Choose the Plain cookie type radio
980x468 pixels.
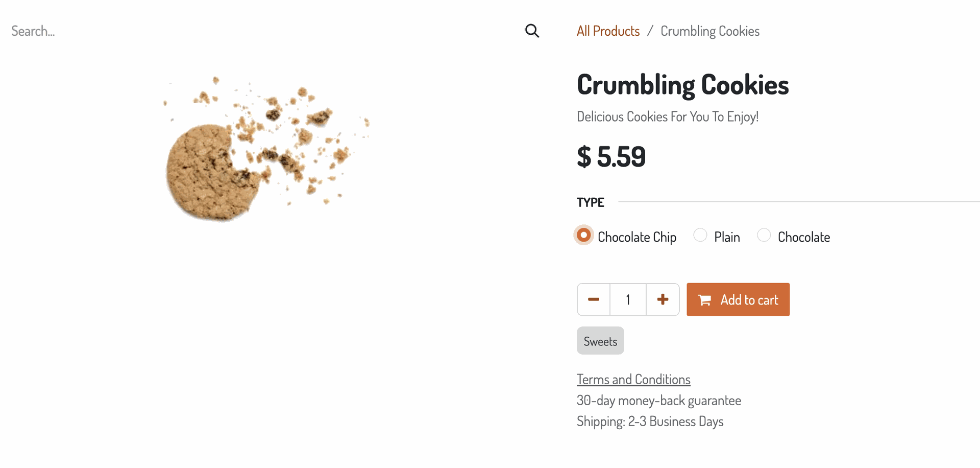coord(700,235)
